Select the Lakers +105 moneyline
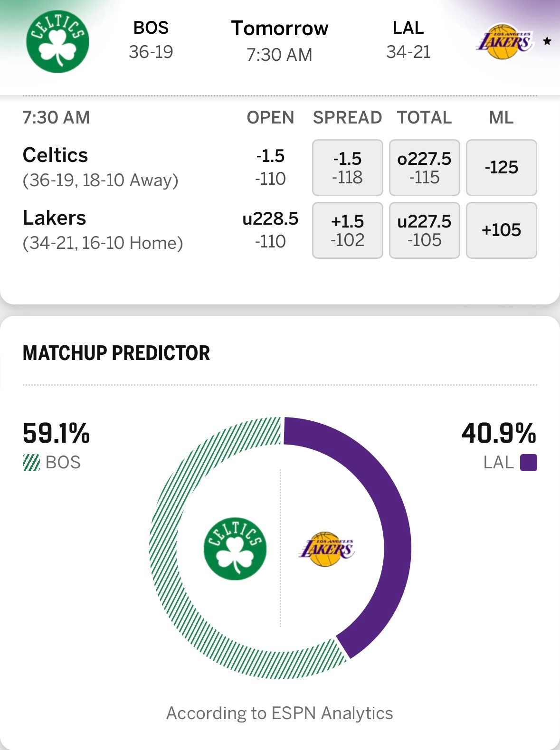The height and width of the screenshot is (750, 560). (501, 230)
